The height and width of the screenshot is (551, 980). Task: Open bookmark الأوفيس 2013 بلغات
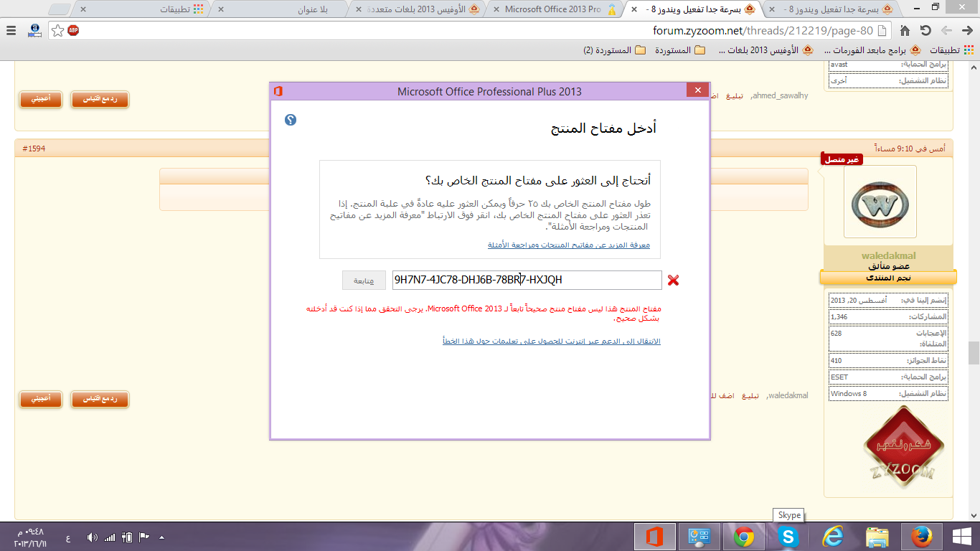(765, 50)
